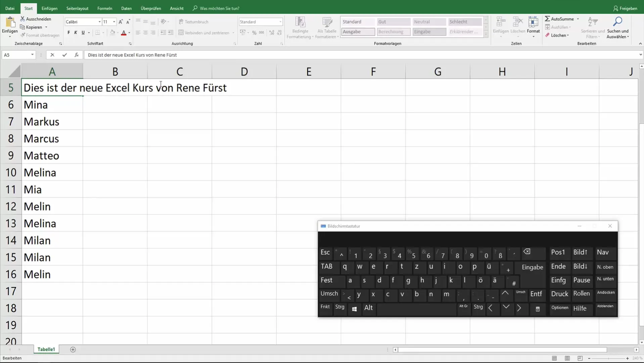This screenshot has height=363, width=644.
Task: Align text right in cell
Action: point(153,33)
